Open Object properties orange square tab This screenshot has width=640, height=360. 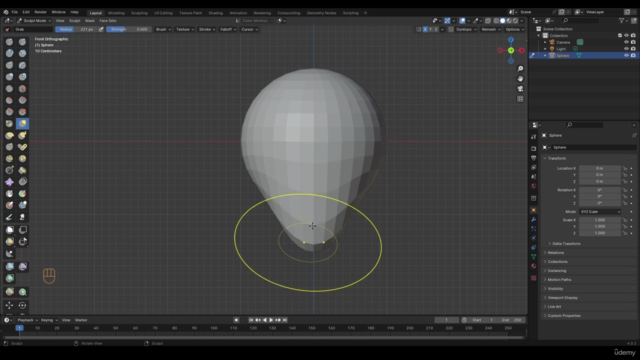(533, 210)
